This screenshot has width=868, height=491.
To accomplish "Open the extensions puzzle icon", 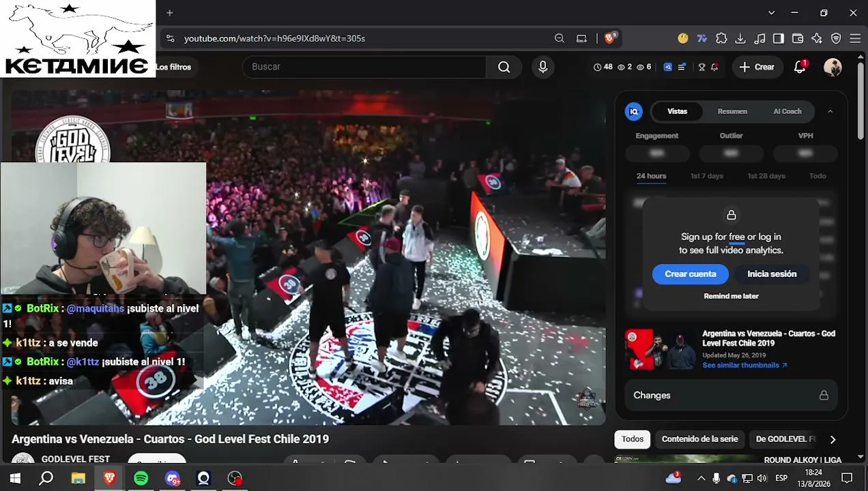I will tap(721, 38).
